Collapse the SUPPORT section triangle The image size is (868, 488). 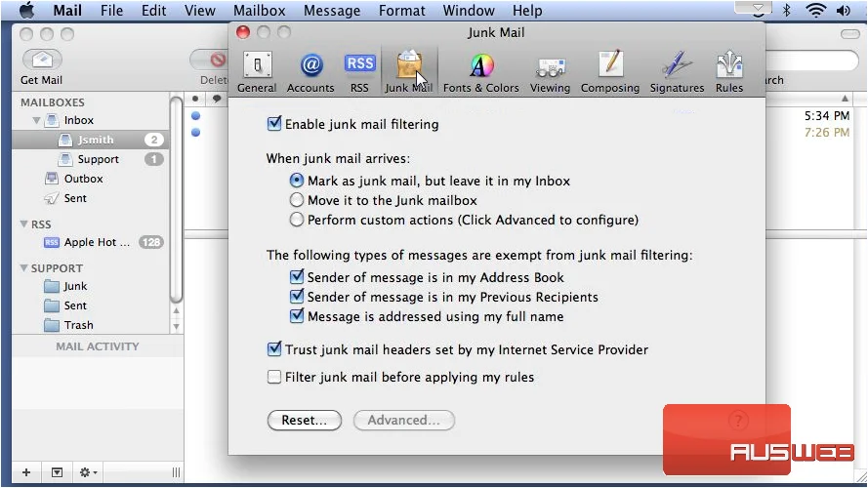tap(23, 267)
